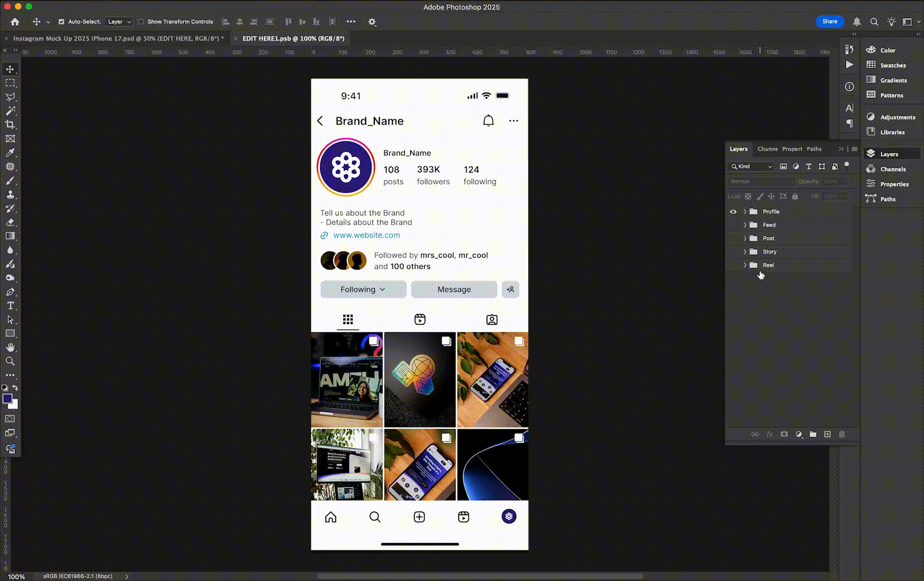This screenshot has width=924, height=581.
Task: Click the Share button
Action: [x=830, y=22]
